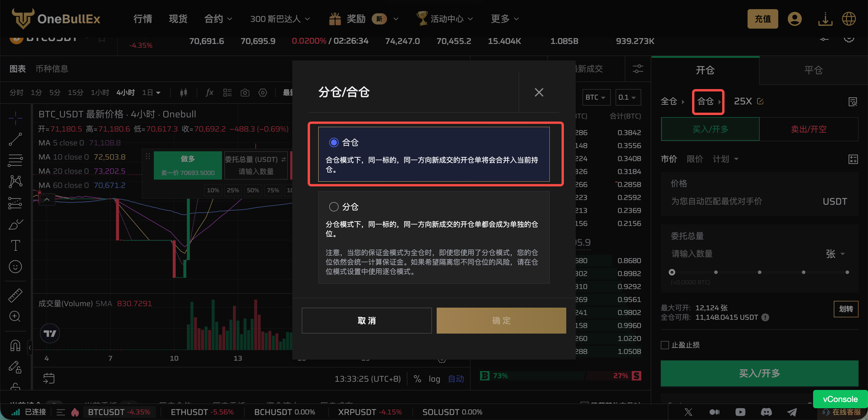
Task: Toggle the magnet snap mode
Action: pyautogui.click(x=15, y=346)
